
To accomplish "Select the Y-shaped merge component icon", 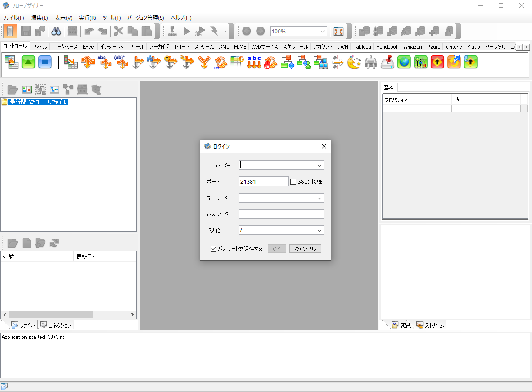I will pos(204,62).
